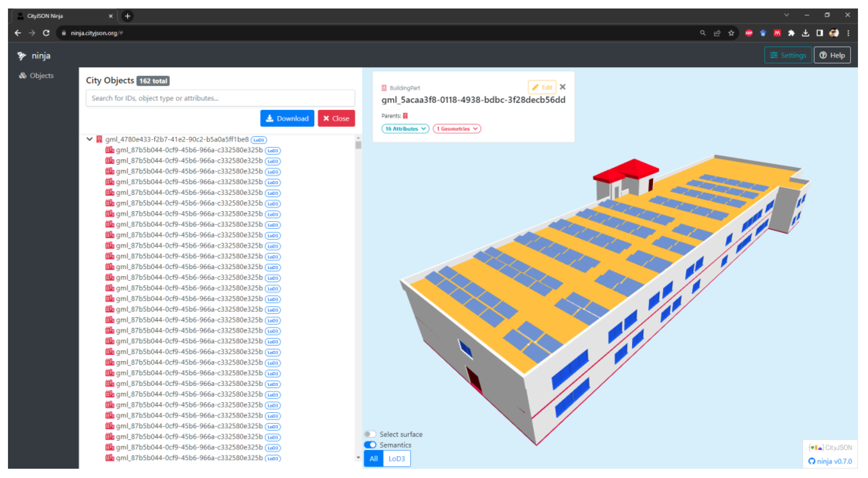Open the Objects sidebar icon
Image resolution: width=868 pixels, height=478 pixels.
click(23, 75)
